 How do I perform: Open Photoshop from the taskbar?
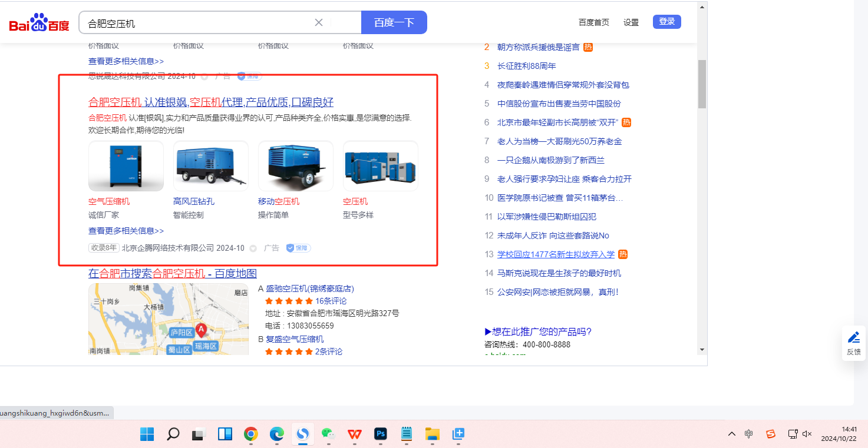pyautogui.click(x=381, y=434)
